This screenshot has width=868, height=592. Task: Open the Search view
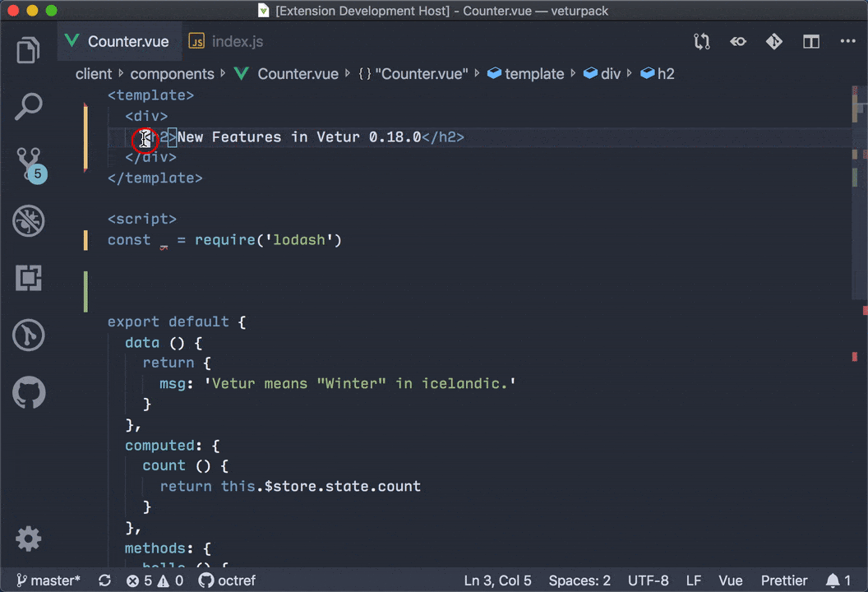click(28, 107)
